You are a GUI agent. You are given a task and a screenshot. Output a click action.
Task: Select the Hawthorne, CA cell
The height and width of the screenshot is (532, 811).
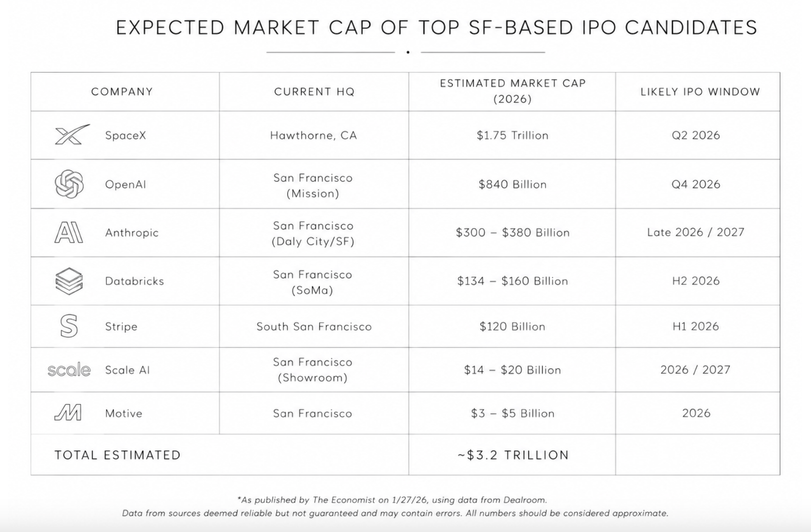(x=314, y=135)
